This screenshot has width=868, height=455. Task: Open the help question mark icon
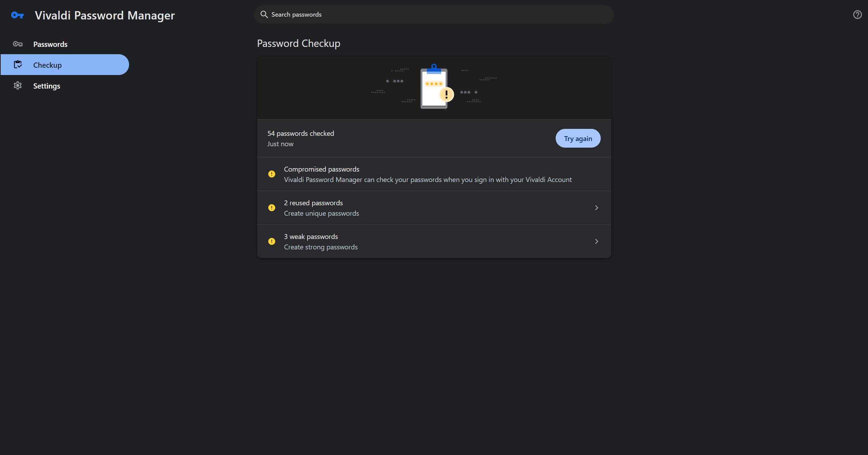point(857,15)
